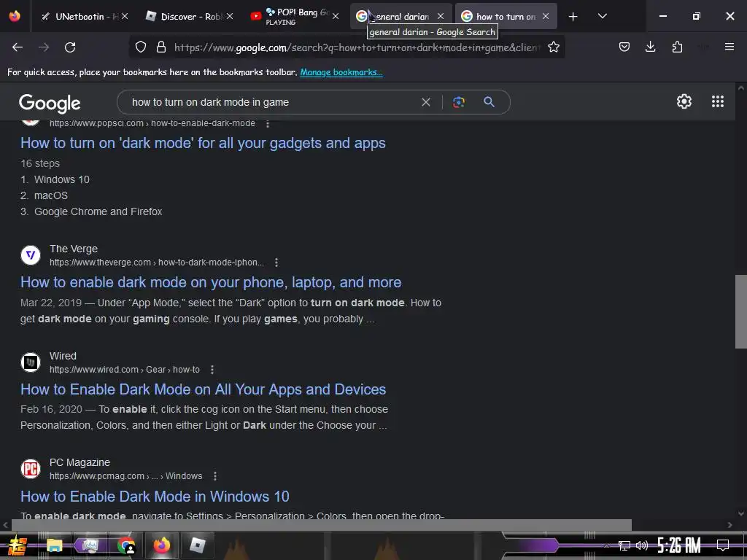Switch to the POP! Bang YouTube playing tab

295,16
